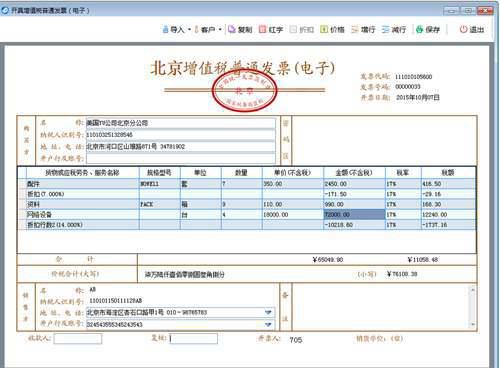Click the 货物或应税劳务、服务名称 column header

tap(82, 173)
